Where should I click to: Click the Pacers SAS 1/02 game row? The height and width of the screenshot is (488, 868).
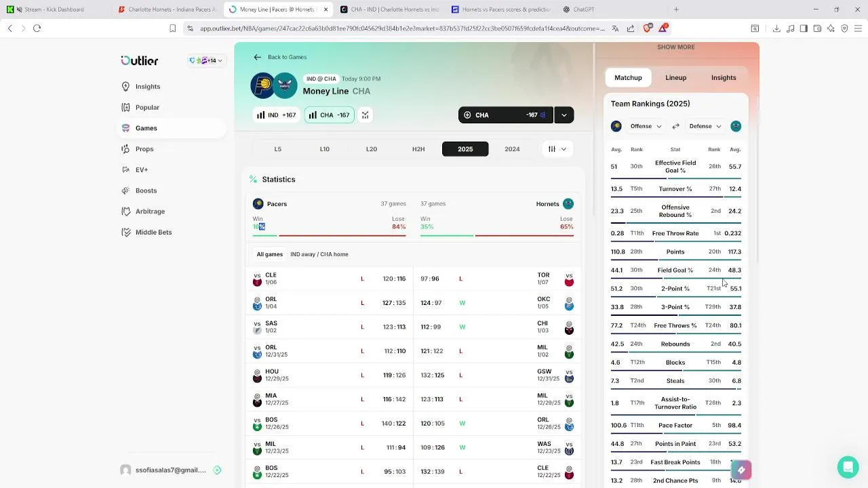[329, 327]
